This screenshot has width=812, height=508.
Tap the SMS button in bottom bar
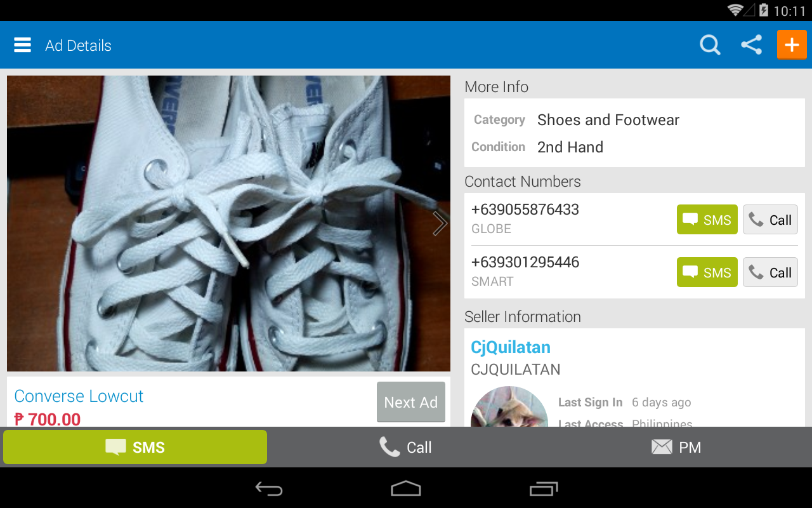(x=135, y=447)
